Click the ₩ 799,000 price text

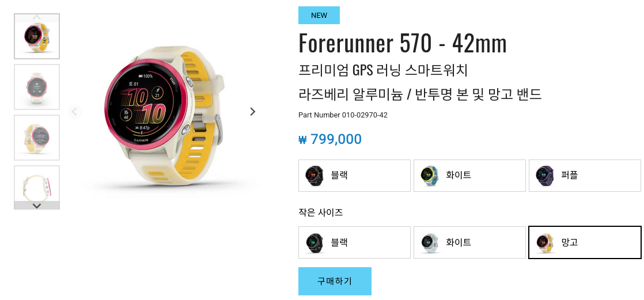tap(330, 139)
